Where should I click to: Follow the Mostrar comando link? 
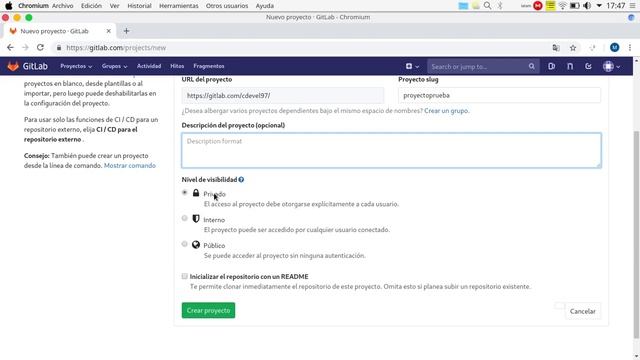point(130,165)
